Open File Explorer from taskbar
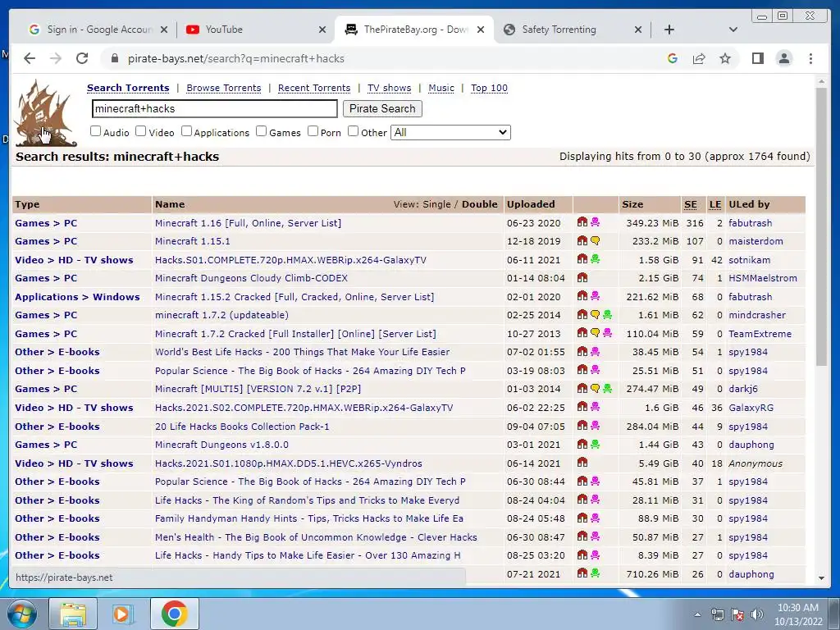The width and height of the screenshot is (840, 630). point(73,614)
